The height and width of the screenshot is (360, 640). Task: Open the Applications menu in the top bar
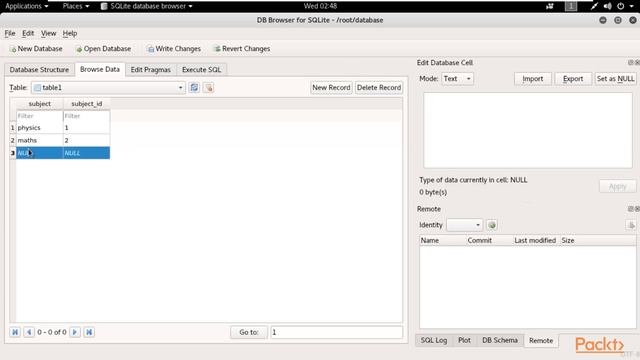click(x=27, y=6)
